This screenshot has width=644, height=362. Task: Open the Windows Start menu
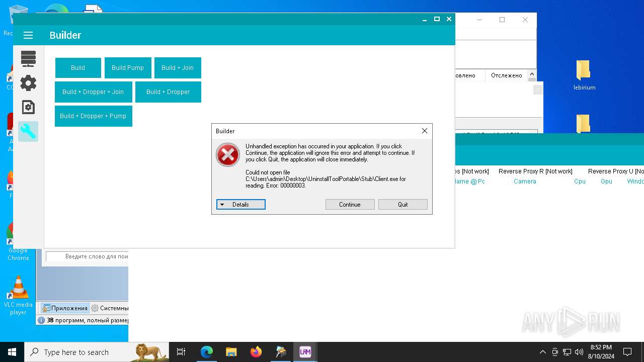tap(12, 352)
